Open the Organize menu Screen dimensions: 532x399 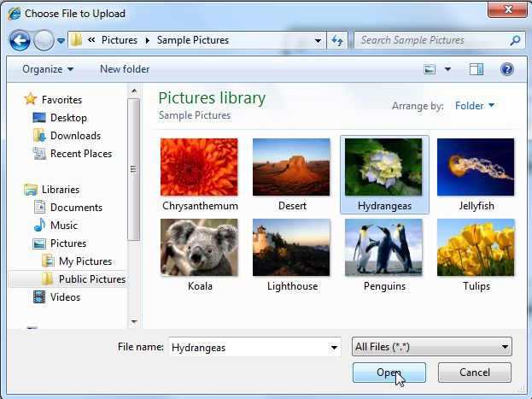(x=48, y=69)
